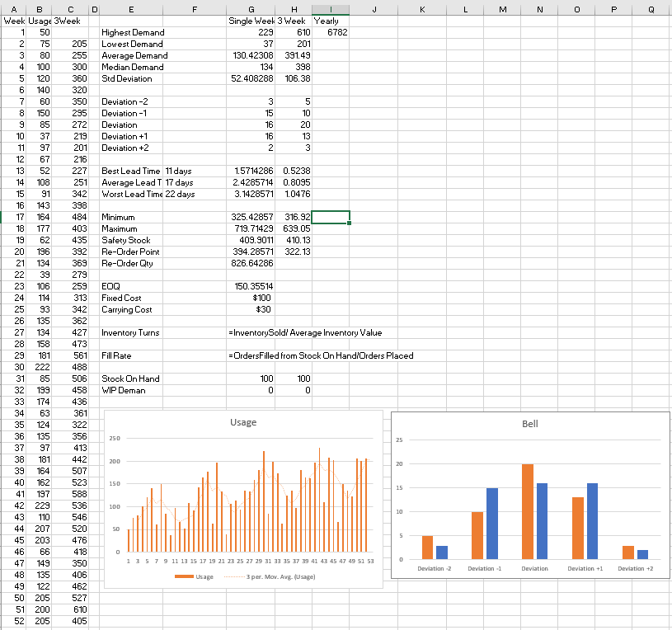Viewport: 672px width, 630px height.
Task: Click the 'Yearly' header cell
Action: point(331,21)
